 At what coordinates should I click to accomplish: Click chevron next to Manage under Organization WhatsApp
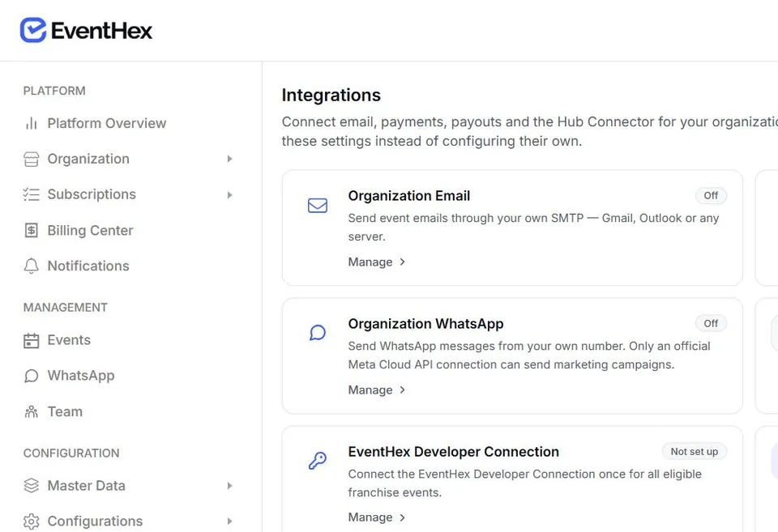pos(403,389)
